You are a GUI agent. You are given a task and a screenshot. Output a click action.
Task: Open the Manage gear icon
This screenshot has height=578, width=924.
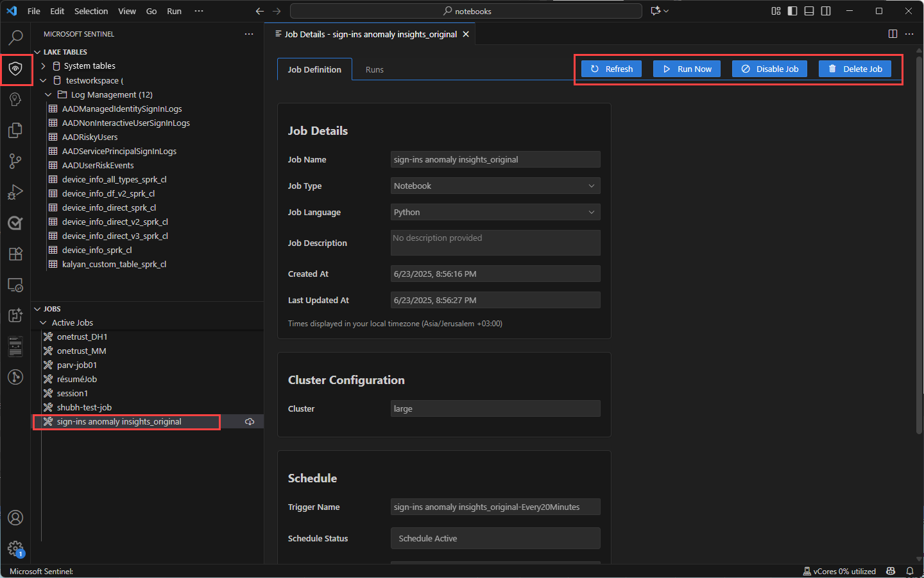[16, 548]
